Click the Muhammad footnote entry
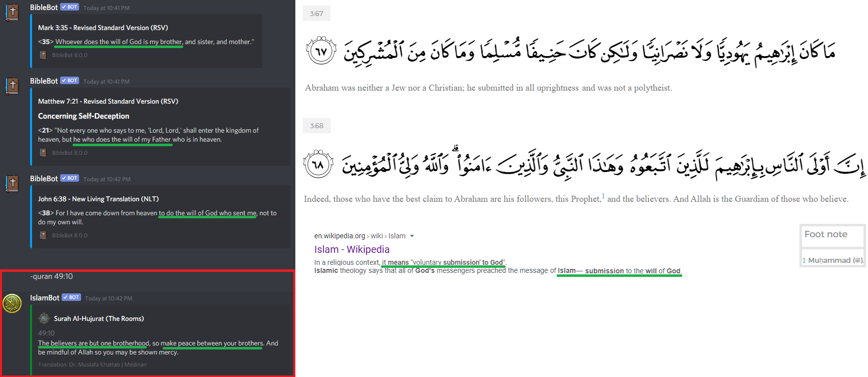This screenshot has width=868, height=377. click(x=832, y=260)
